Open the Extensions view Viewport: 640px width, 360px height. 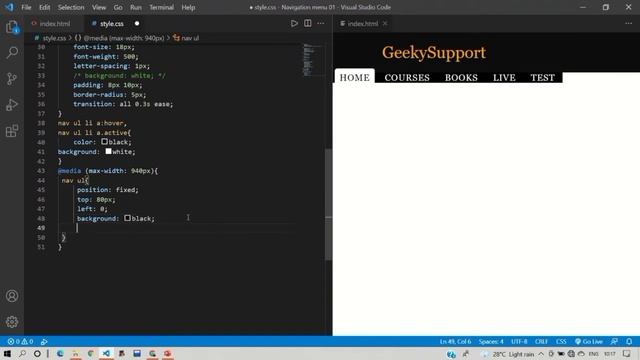(12, 131)
